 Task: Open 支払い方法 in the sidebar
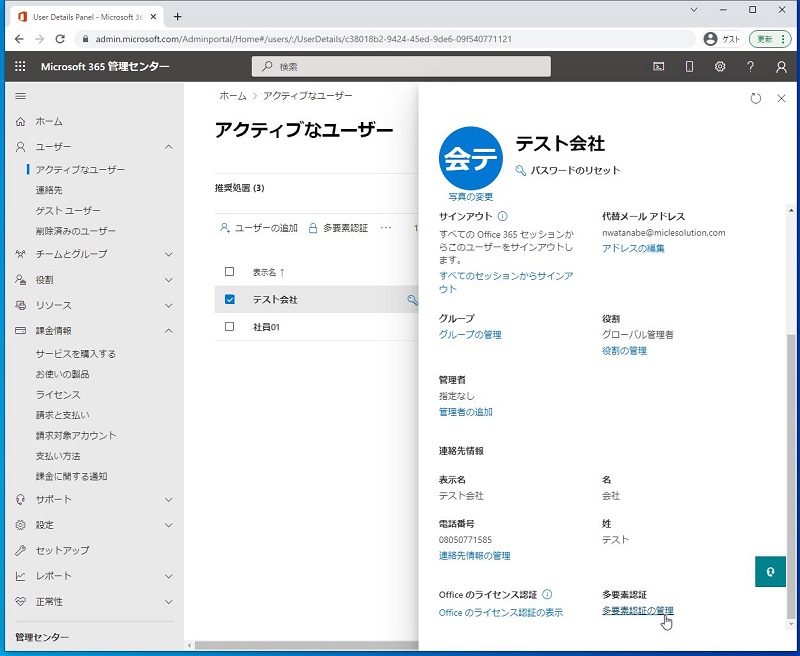click(x=58, y=456)
